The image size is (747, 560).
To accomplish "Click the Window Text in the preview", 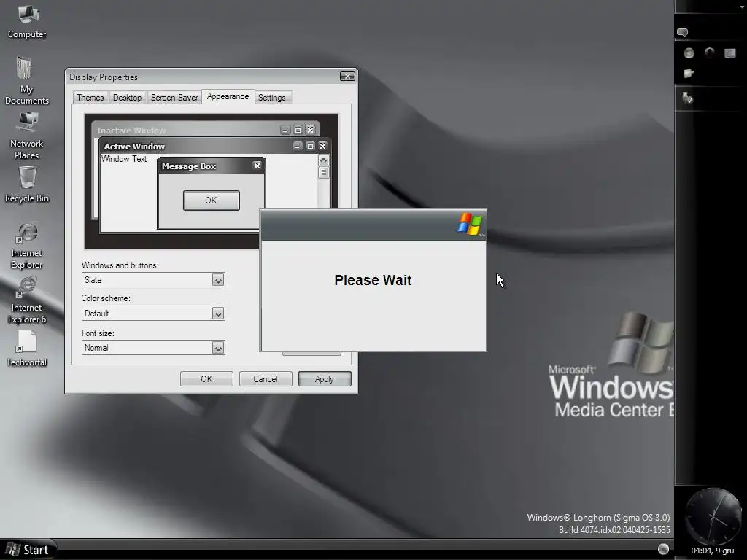I will coord(124,159).
